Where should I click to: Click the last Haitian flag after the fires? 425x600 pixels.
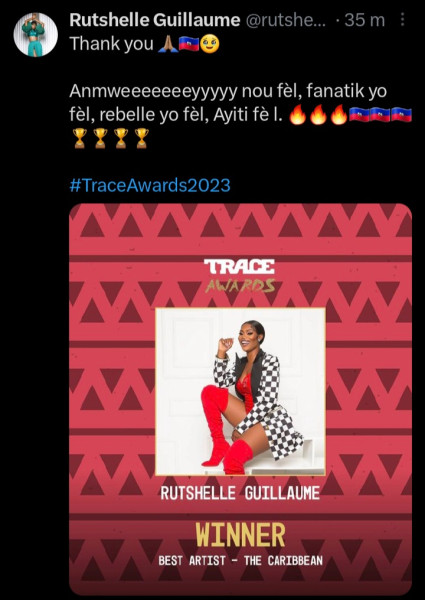(401, 114)
